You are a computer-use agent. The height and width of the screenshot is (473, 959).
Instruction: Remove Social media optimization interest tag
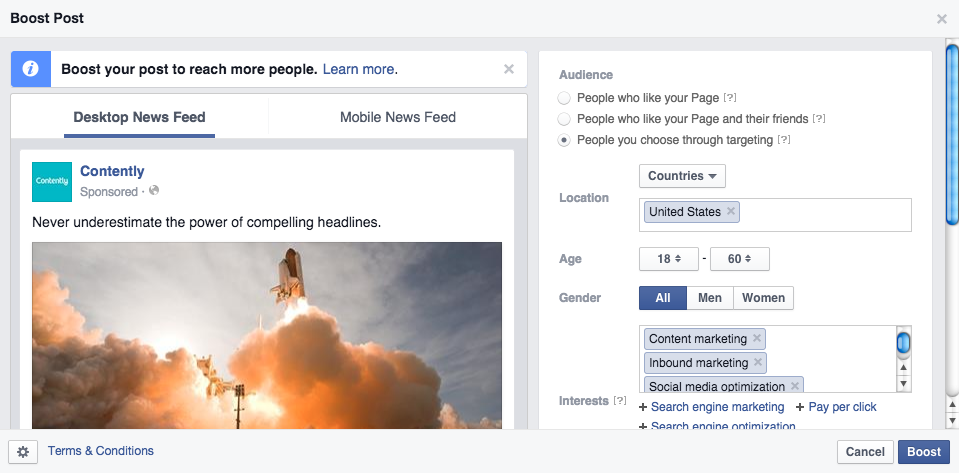(795, 386)
